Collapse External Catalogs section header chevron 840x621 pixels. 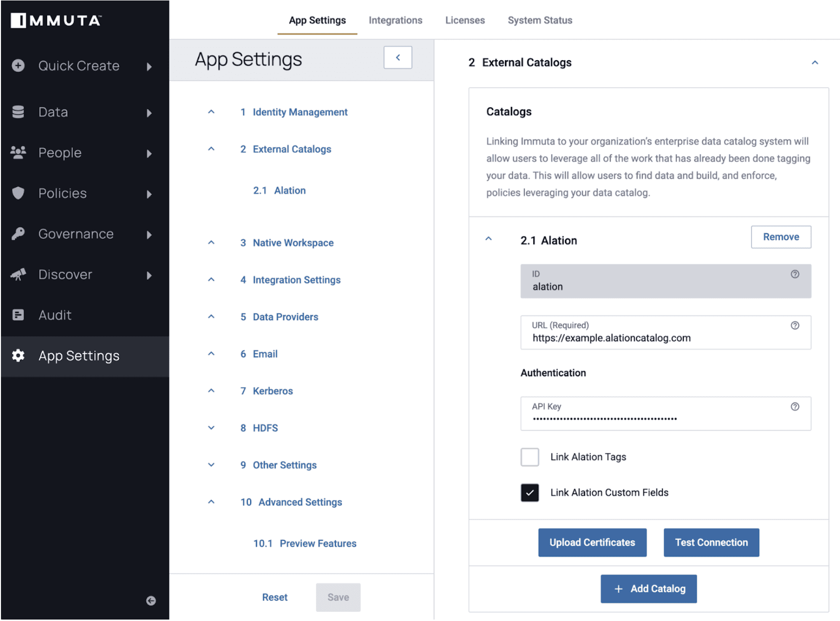815,63
